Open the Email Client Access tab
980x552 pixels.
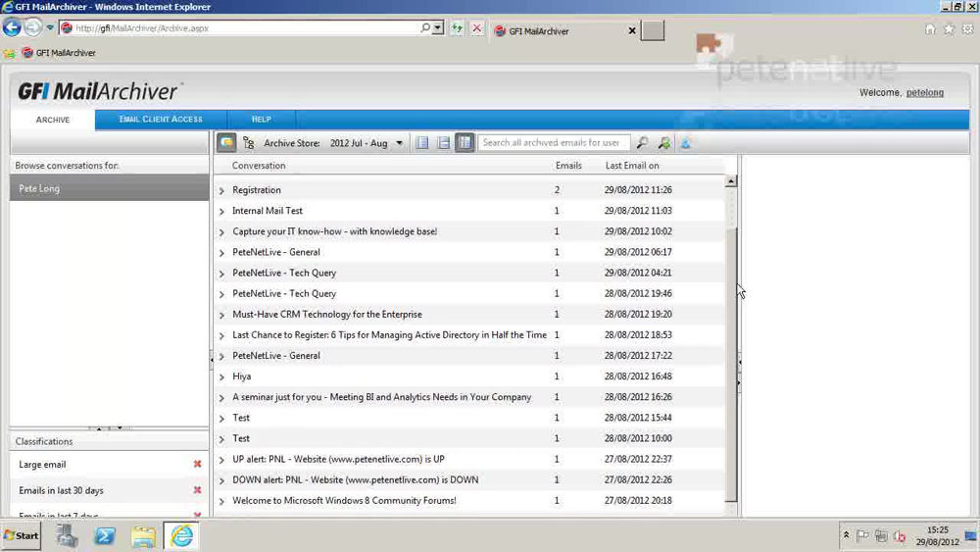click(161, 119)
